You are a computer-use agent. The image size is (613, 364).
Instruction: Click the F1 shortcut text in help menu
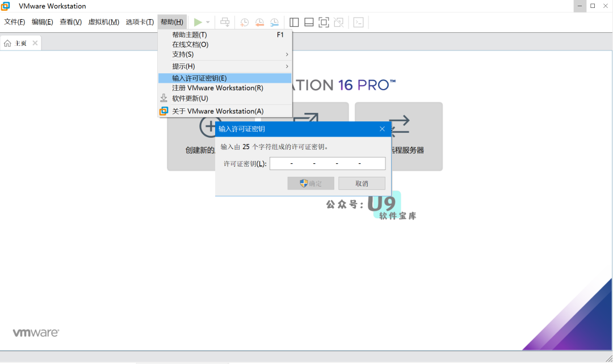[x=280, y=35]
